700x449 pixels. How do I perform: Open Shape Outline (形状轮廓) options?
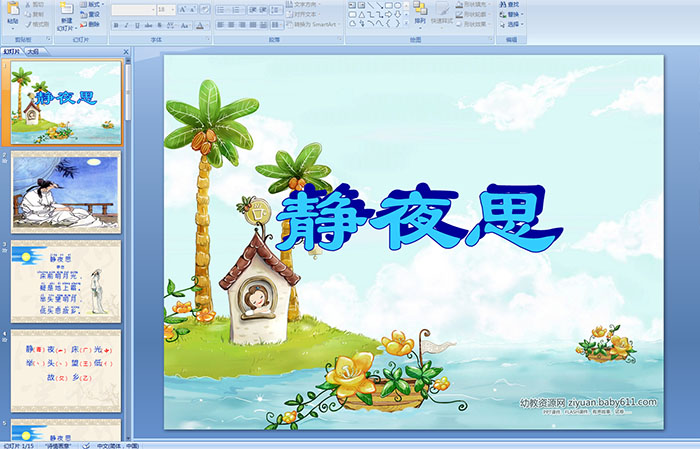[x=473, y=14]
